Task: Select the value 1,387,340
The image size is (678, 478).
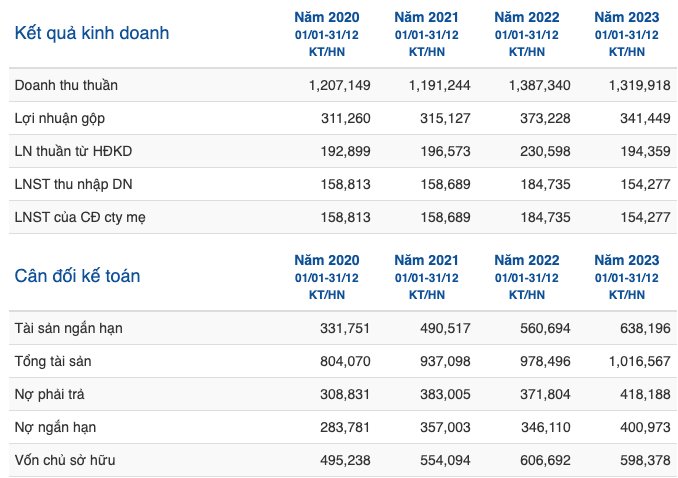Action: (540, 86)
